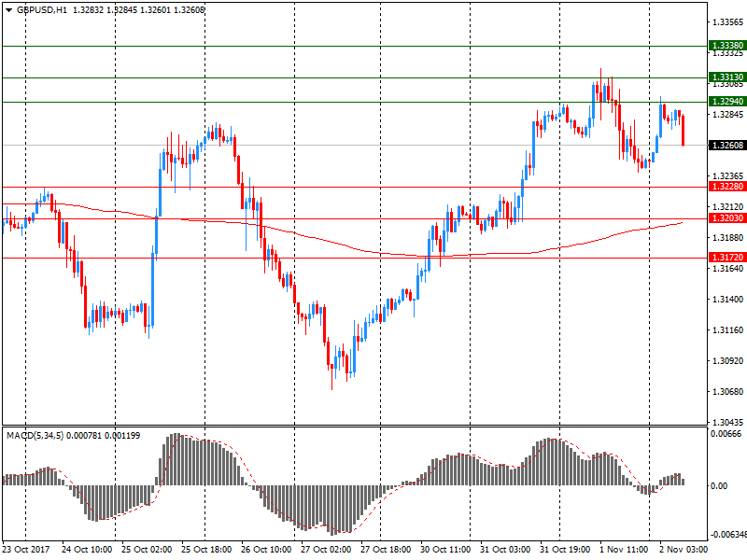Select the red support level label 1.32030
This screenshot has height=560, width=747.
point(727,218)
